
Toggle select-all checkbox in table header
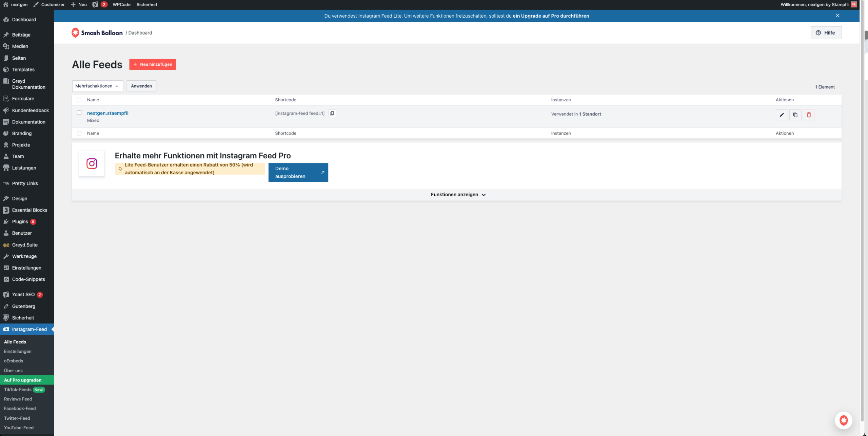pyautogui.click(x=79, y=100)
